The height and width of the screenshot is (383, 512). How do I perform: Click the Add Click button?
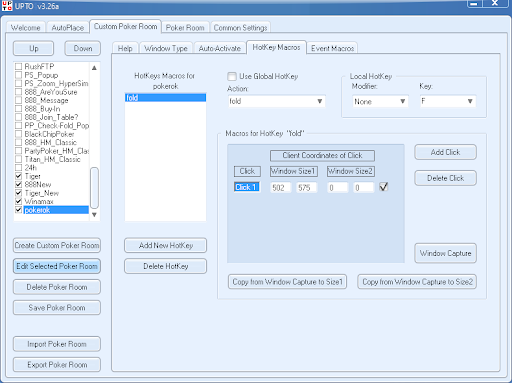tap(445, 152)
